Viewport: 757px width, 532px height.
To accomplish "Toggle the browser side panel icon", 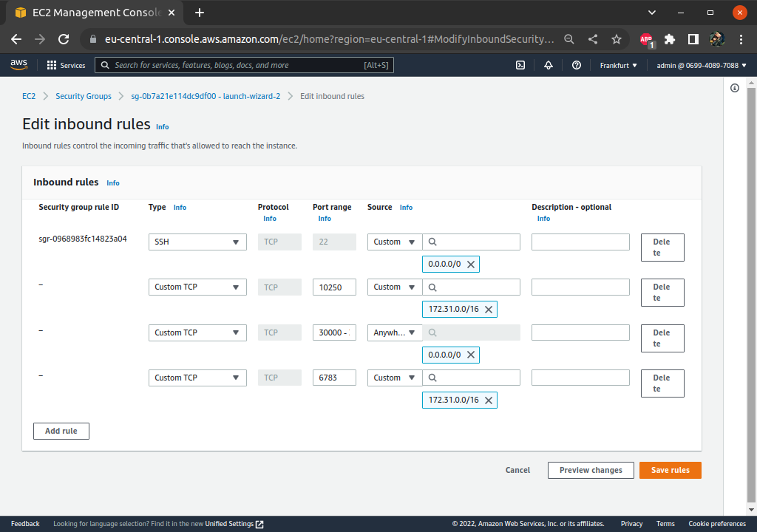I will coord(693,39).
